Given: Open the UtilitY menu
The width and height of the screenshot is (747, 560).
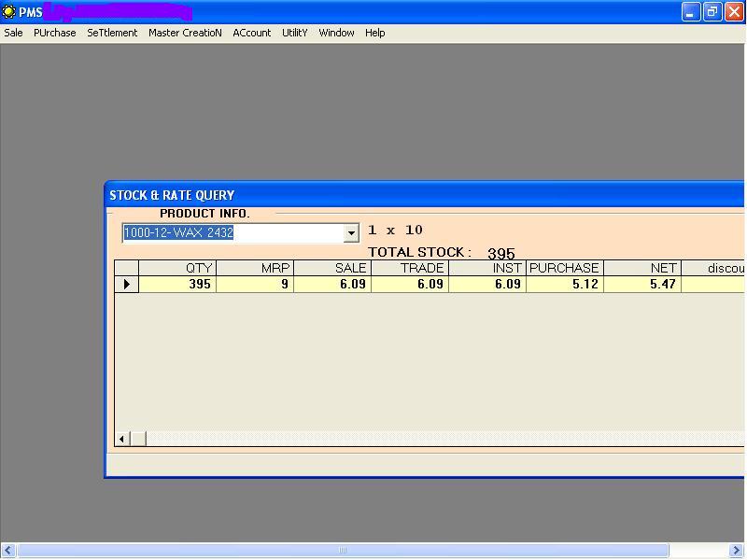Looking at the screenshot, I should coord(295,33).
